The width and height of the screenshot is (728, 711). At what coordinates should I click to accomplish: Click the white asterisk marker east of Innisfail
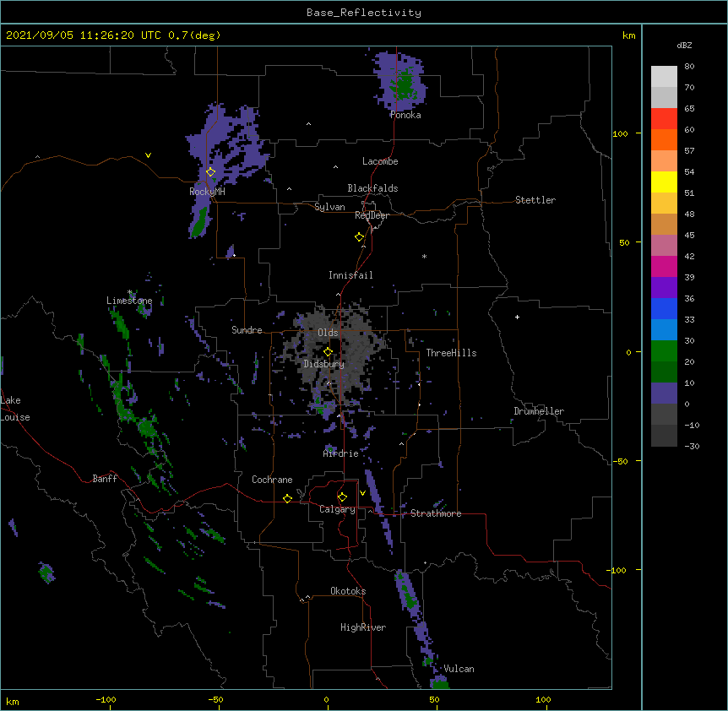[x=424, y=256]
